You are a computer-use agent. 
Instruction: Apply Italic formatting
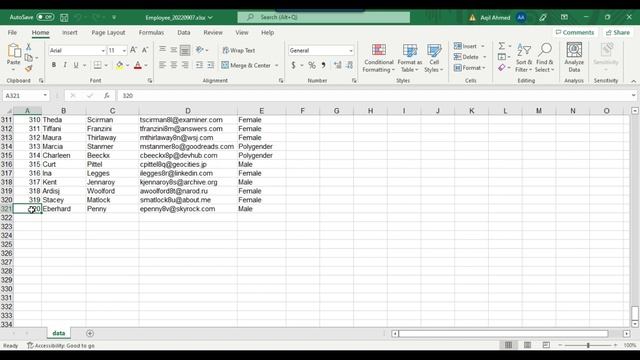coord(65,65)
